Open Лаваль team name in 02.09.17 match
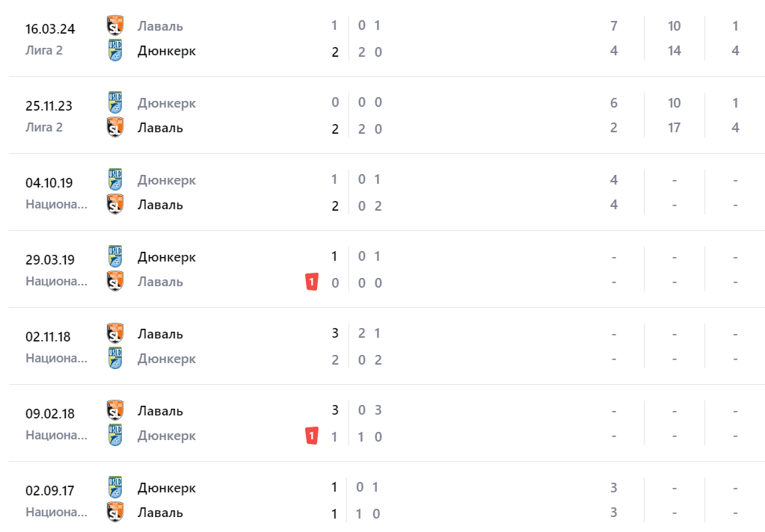Screen dimensions: 765x532 point(160,513)
